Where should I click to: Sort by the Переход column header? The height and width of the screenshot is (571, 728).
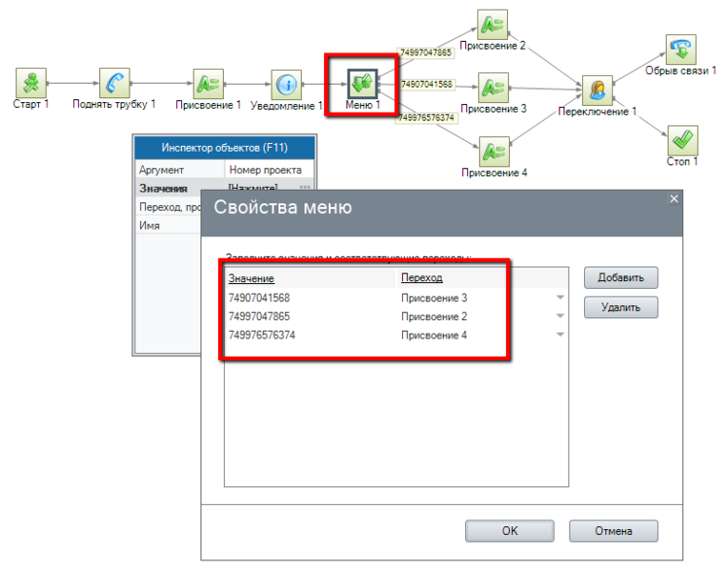point(421,277)
